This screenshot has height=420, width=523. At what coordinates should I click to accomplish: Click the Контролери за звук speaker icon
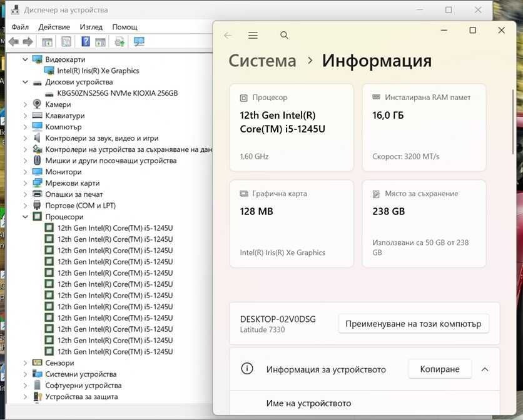(x=37, y=137)
